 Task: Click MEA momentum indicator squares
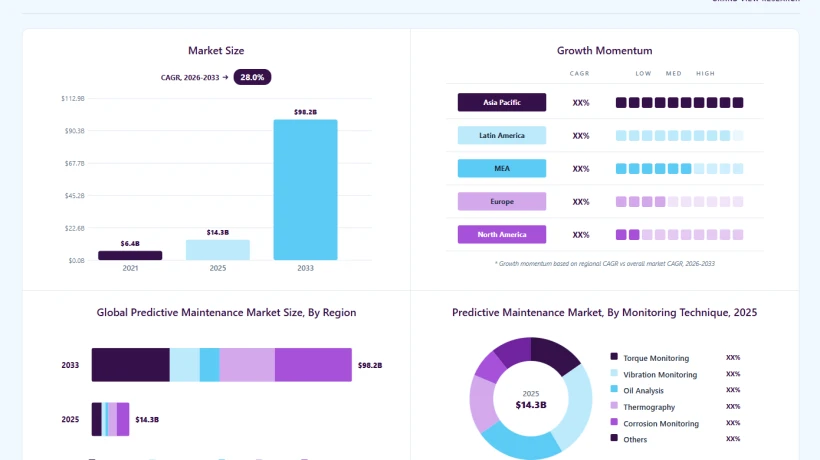[x=679, y=168]
